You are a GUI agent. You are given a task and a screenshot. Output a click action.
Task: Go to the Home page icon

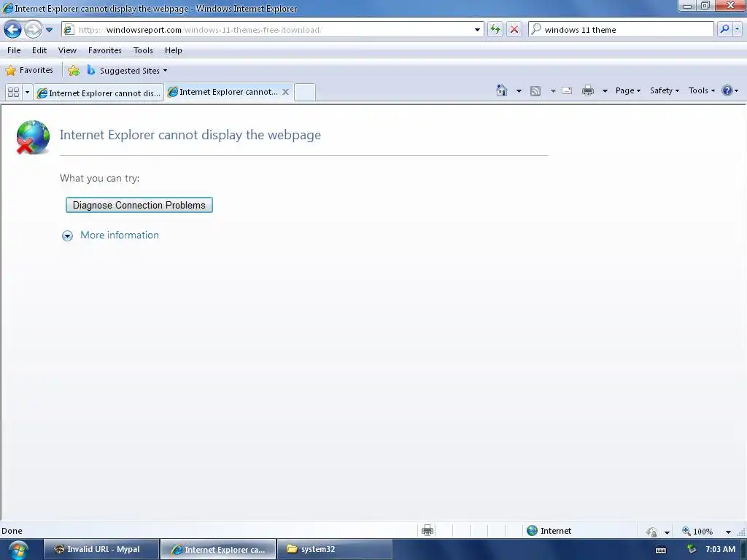tap(502, 90)
